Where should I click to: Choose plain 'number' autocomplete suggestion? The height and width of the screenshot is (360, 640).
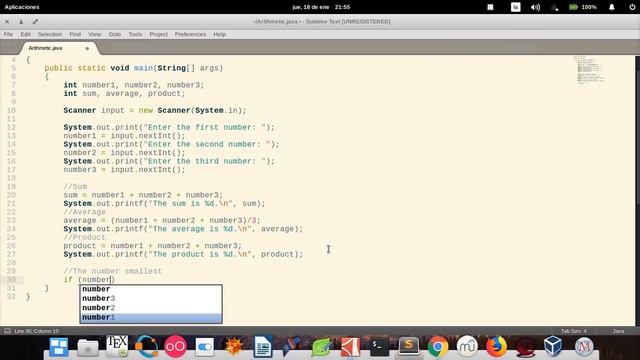click(151, 289)
